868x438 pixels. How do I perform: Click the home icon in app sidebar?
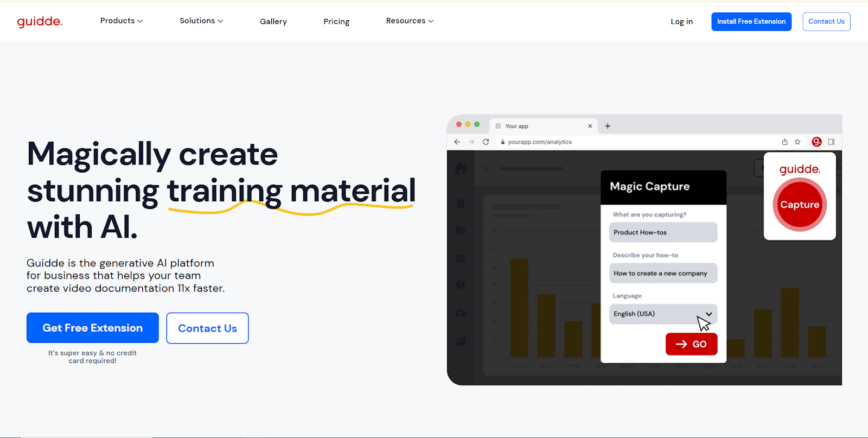click(461, 168)
